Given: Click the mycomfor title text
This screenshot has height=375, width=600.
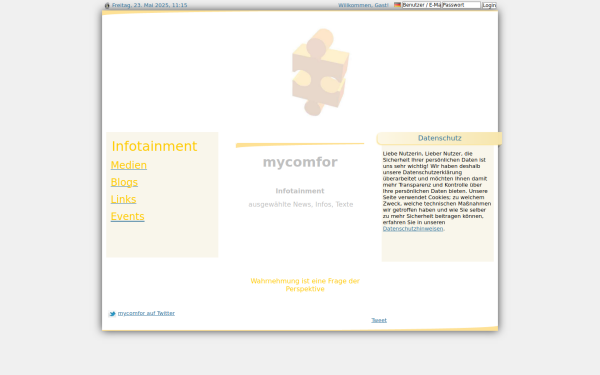Looking at the screenshot, I should [300, 162].
